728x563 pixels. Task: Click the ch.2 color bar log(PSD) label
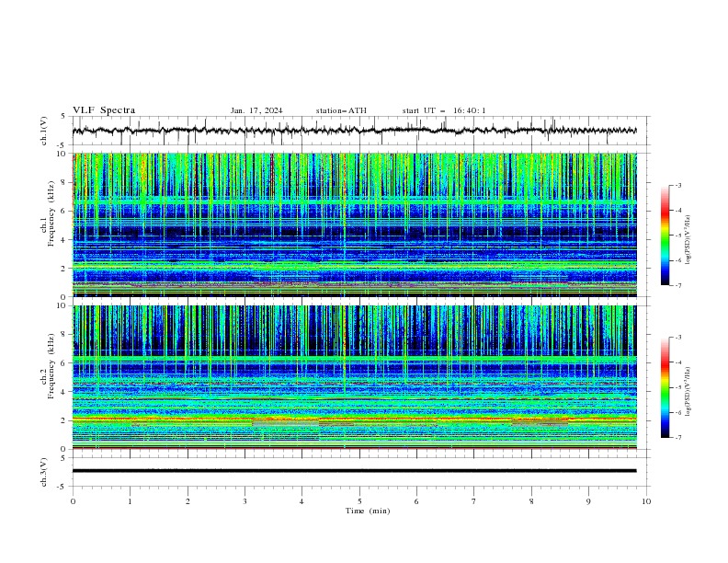click(688, 392)
